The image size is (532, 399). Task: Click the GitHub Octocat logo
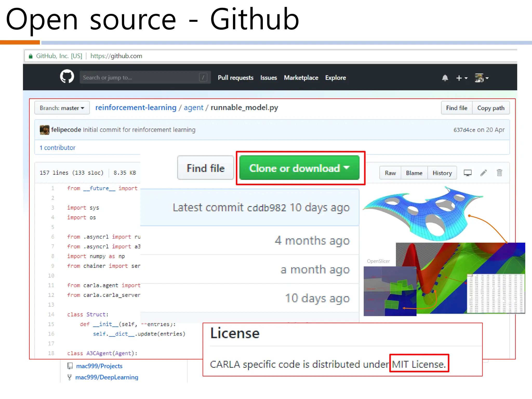[x=67, y=77]
